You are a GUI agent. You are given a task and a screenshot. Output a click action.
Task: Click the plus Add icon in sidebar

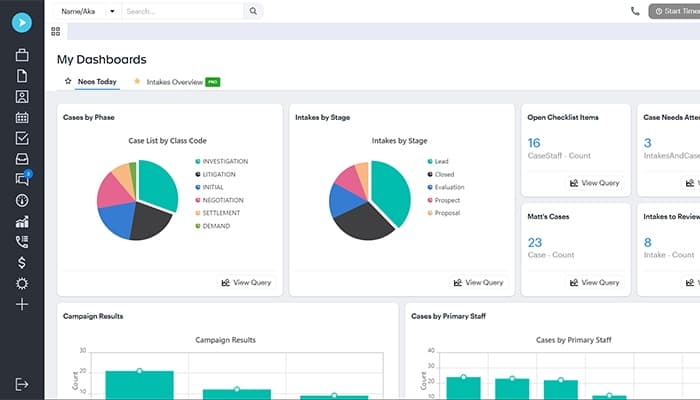[22, 304]
